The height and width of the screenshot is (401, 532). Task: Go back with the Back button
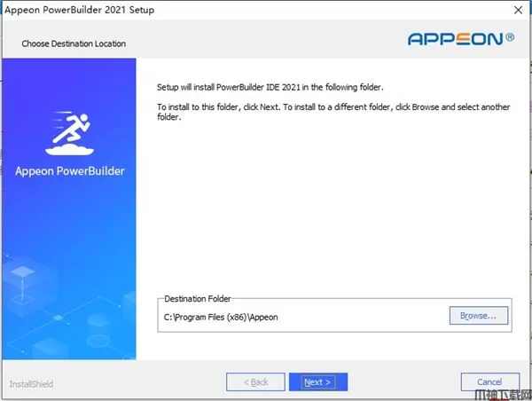click(255, 382)
